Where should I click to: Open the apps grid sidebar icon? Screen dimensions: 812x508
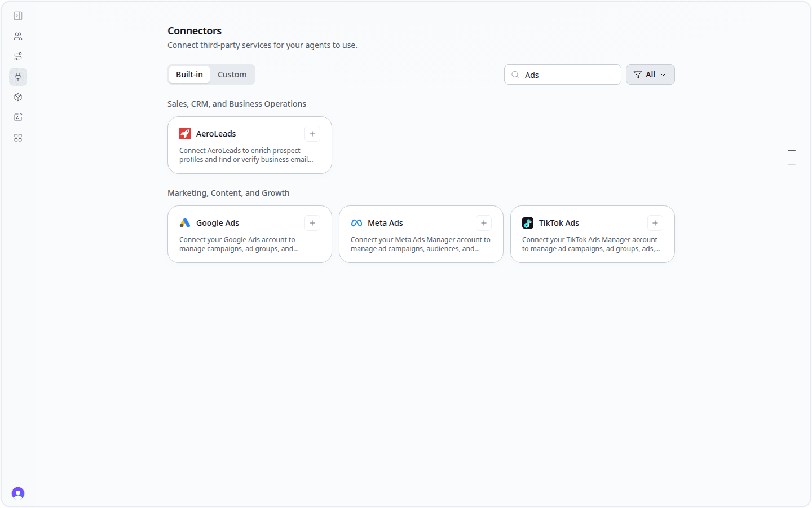point(18,138)
